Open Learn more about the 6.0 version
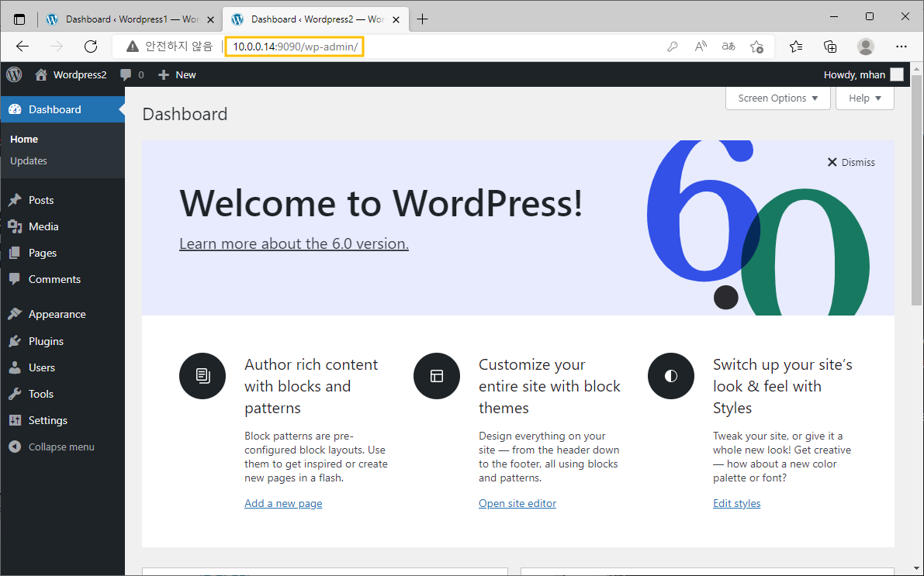This screenshot has height=576, width=924. click(294, 244)
